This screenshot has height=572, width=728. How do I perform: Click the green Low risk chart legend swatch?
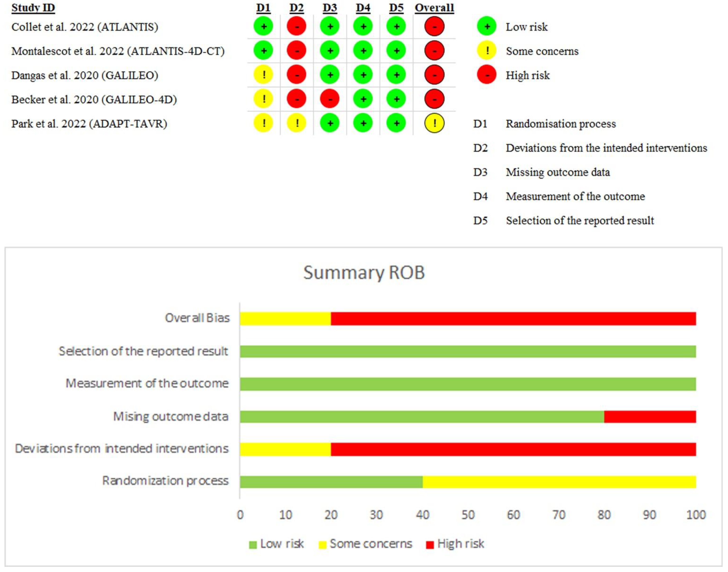[253, 545]
